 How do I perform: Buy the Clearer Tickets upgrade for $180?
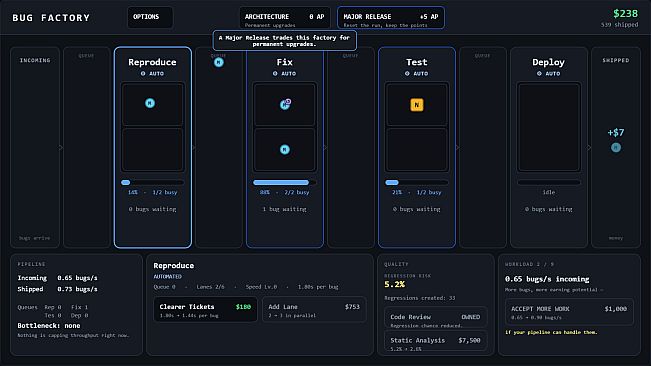205,310
